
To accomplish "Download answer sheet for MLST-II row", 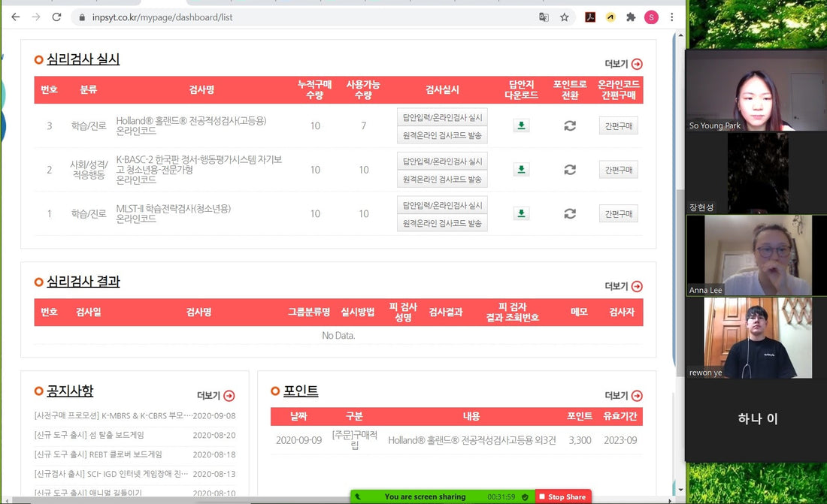I will coord(521,213).
